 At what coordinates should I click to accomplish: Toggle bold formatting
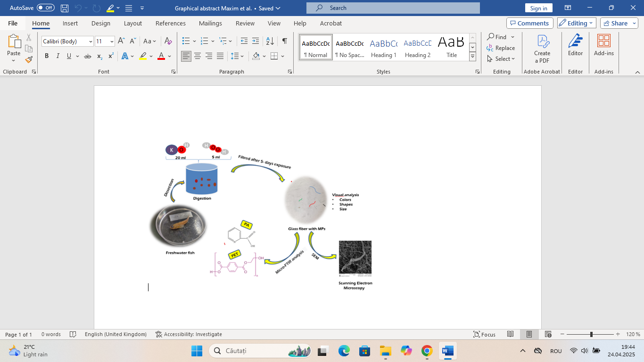pos(47,56)
